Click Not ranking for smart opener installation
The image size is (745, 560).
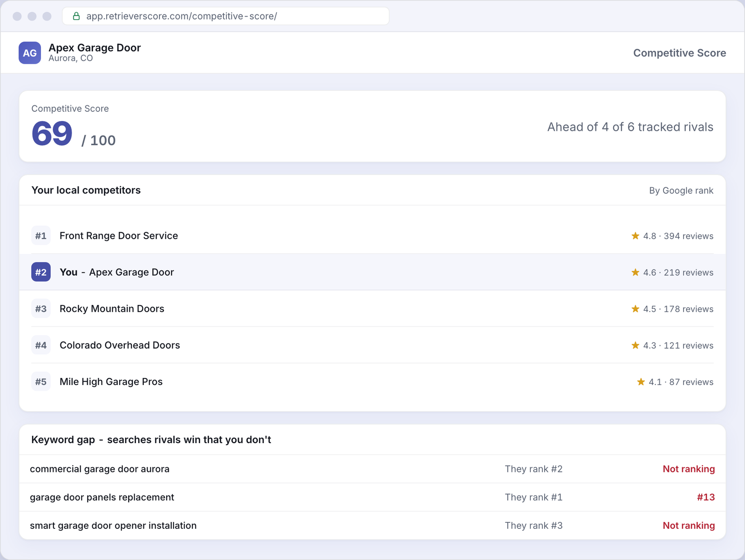tap(689, 526)
